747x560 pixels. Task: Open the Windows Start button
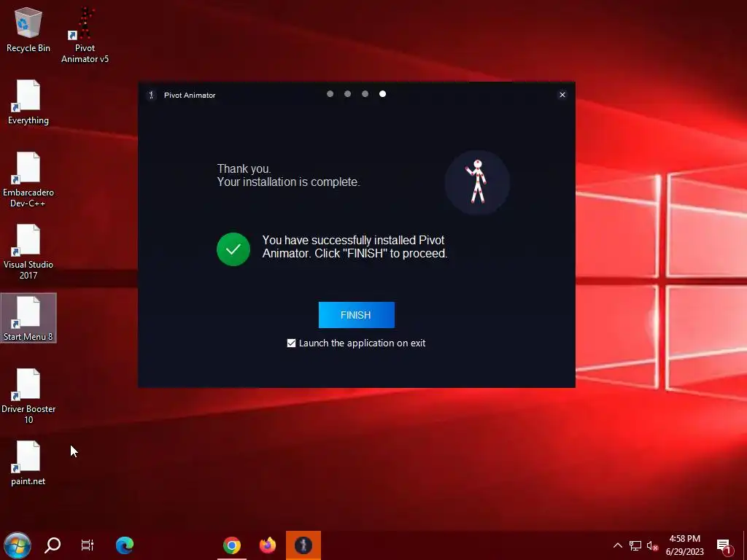18,545
